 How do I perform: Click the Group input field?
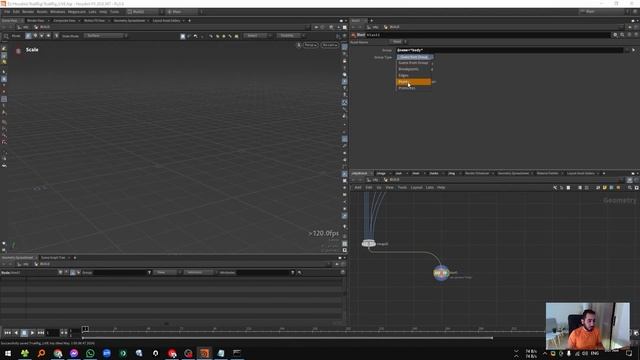pyautogui.click(x=509, y=50)
